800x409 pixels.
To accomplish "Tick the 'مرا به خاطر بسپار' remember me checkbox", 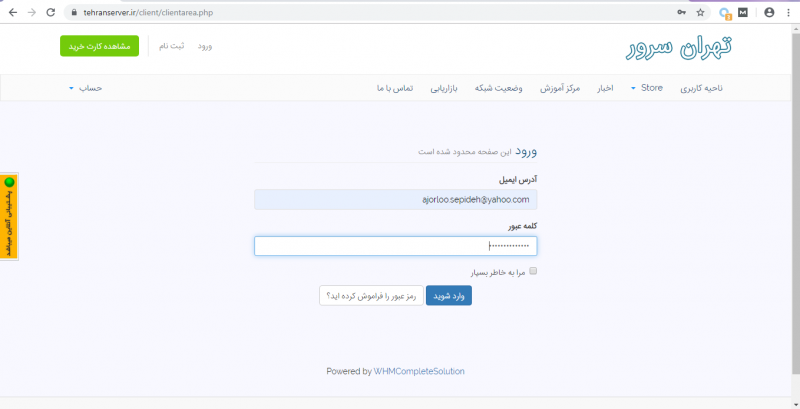I will point(533,271).
